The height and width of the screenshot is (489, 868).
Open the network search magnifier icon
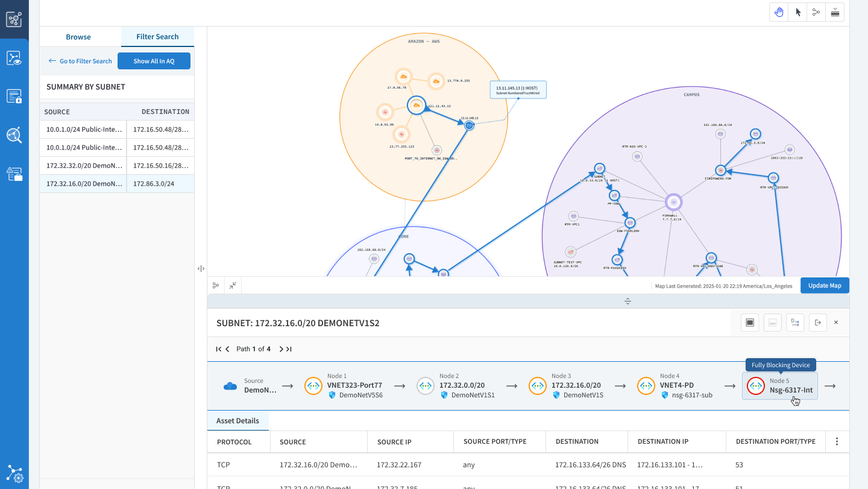point(14,135)
